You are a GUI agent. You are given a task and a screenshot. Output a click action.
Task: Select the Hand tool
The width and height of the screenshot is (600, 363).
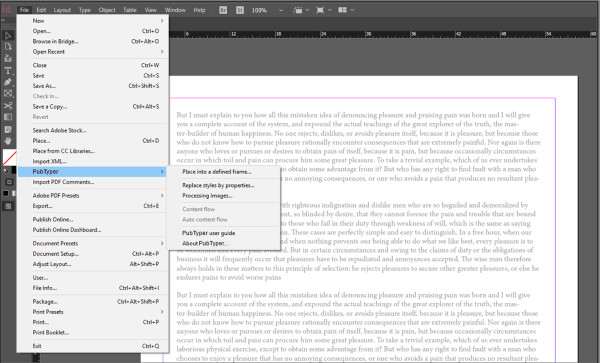pyautogui.click(x=8, y=141)
